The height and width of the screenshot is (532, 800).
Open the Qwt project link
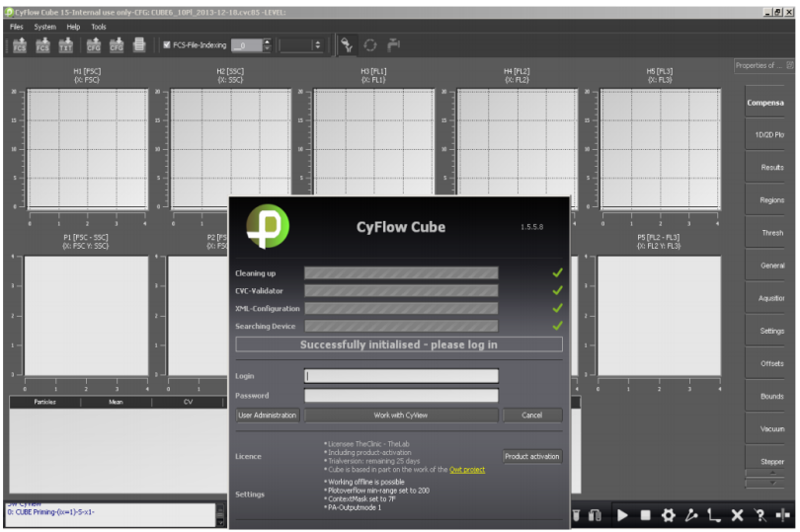(467, 470)
